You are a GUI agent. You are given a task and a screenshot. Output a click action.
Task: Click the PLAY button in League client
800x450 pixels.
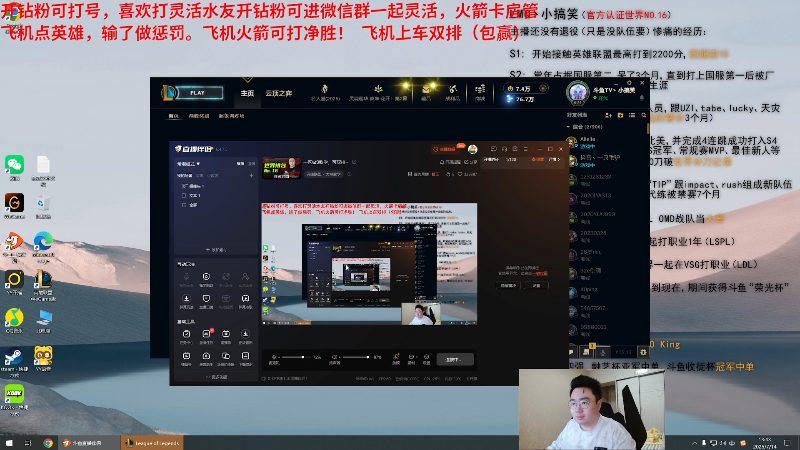pyautogui.click(x=199, y=93)
